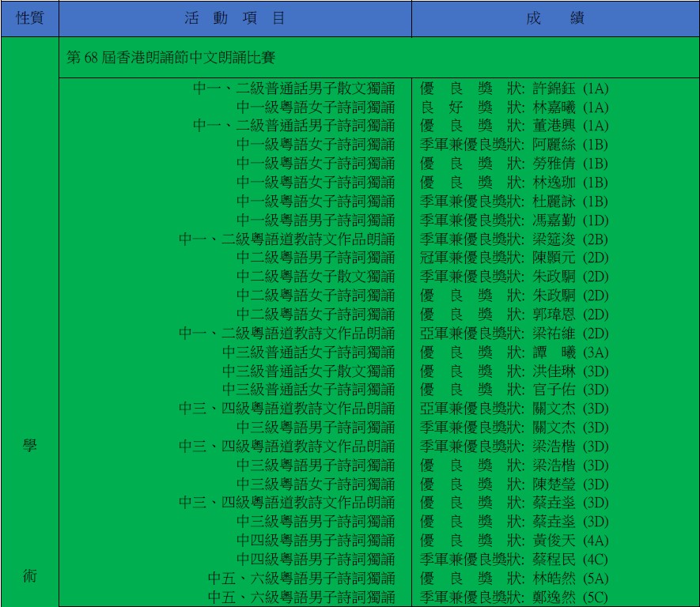700x607 pixels.
Task: Click the 活動項目 column header
Action: [235, 18]
